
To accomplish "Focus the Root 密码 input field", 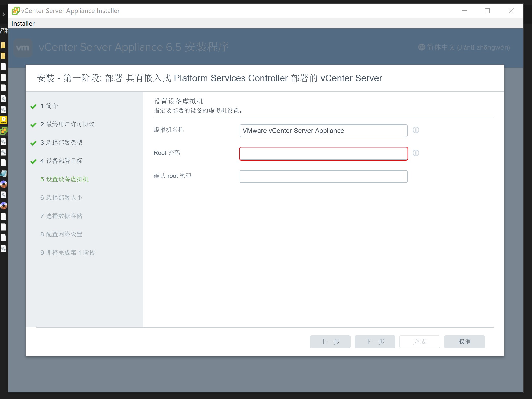I will click(323, 154).
